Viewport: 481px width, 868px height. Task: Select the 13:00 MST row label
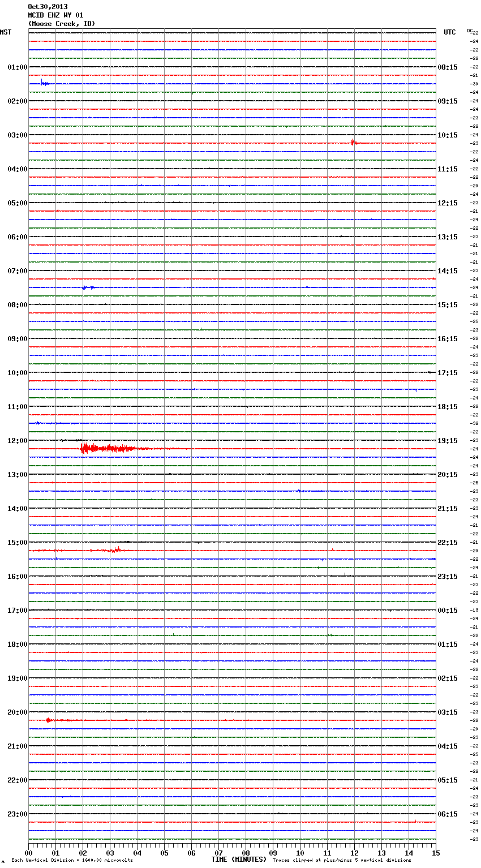coord(18,475)
